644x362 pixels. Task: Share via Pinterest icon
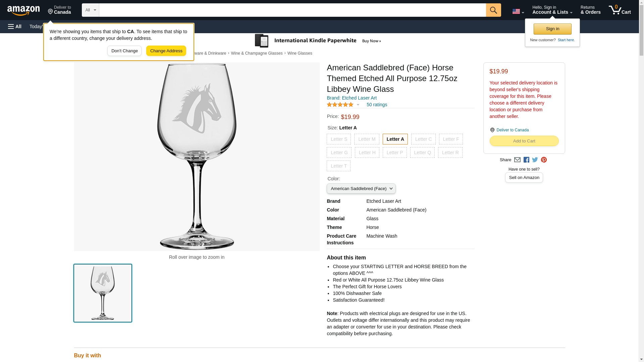point(544,160)
